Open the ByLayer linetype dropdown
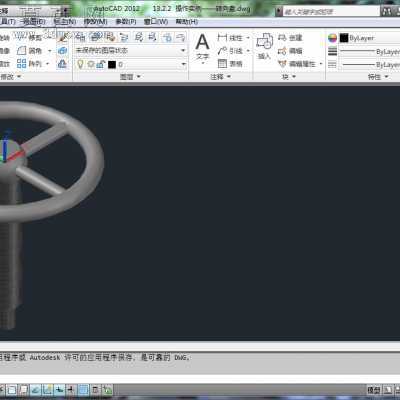This screenshot has height=400, width=400. tap(369, 64)
